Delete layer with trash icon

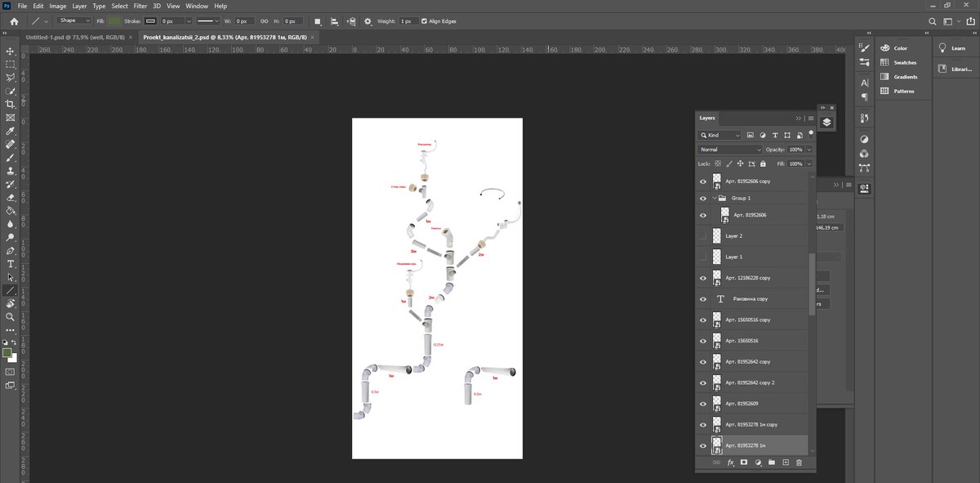799,463
